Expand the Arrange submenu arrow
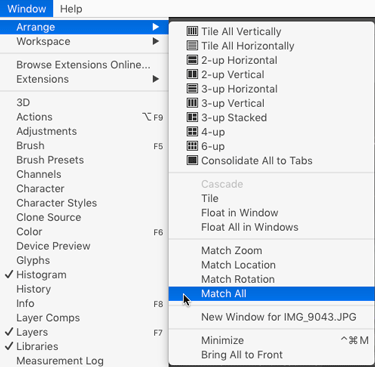 coord(156,27)
